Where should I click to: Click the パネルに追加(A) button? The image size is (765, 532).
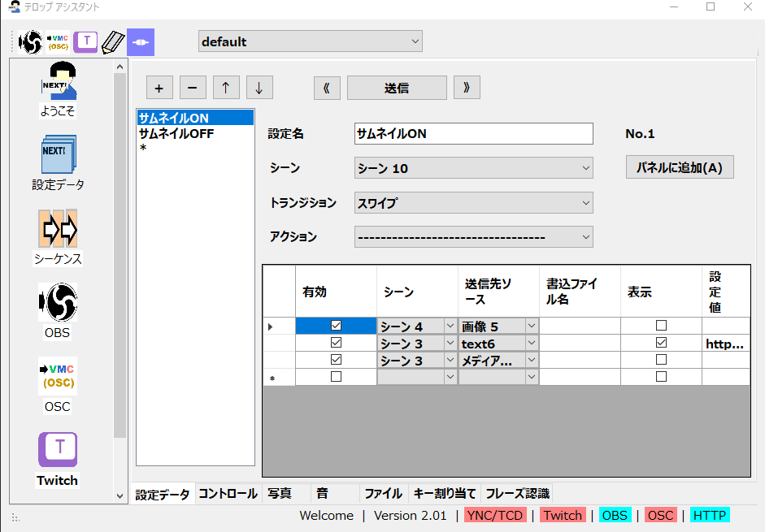[680, 168]
